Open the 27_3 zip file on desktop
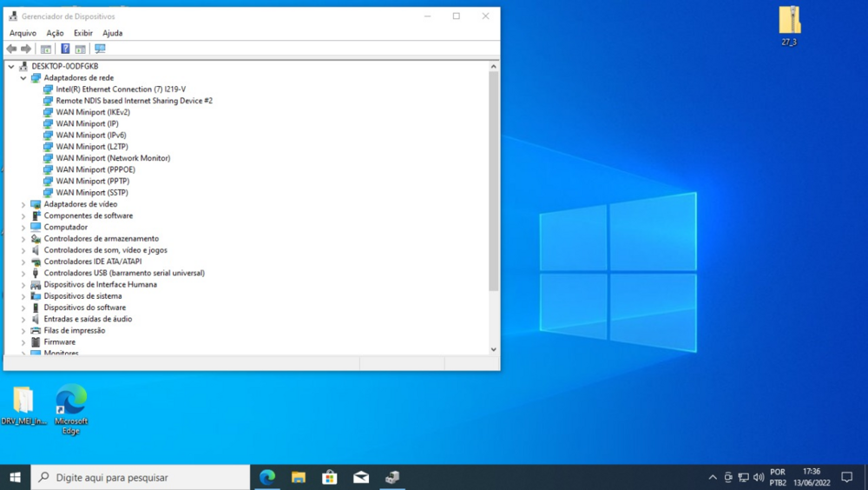The width and height of the screenshot is (868, 490). [x=789, y=22]
